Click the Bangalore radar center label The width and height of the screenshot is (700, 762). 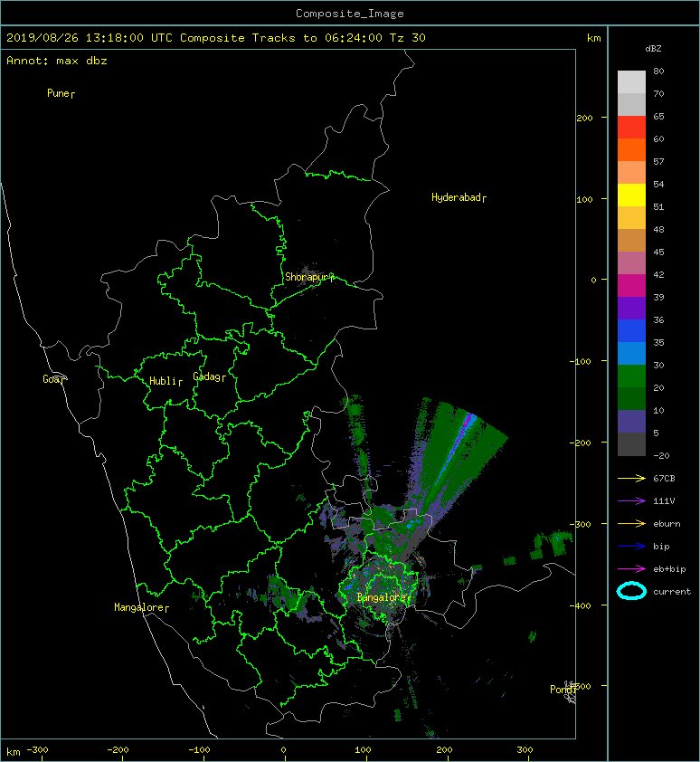click(x=381, y=597)
